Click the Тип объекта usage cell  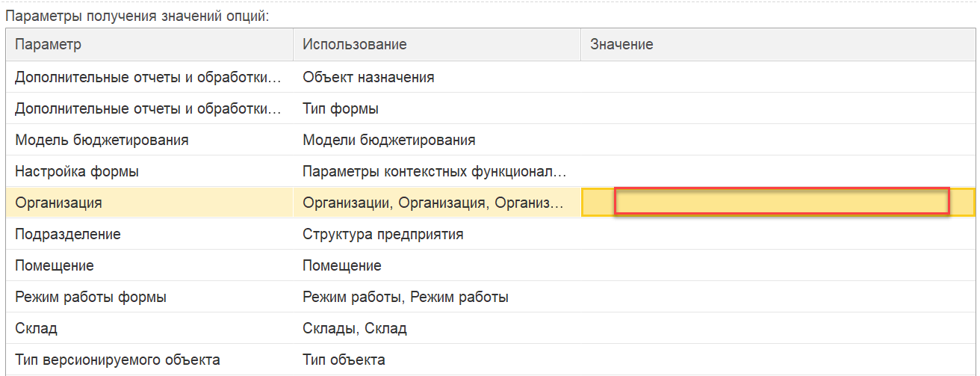(x=437, y=360)
